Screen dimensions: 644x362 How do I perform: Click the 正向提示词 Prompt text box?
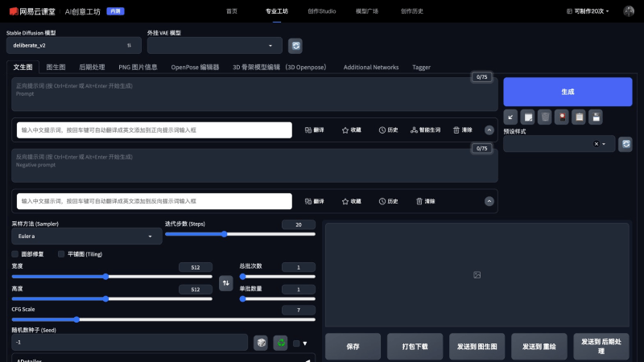pos(242,94)
